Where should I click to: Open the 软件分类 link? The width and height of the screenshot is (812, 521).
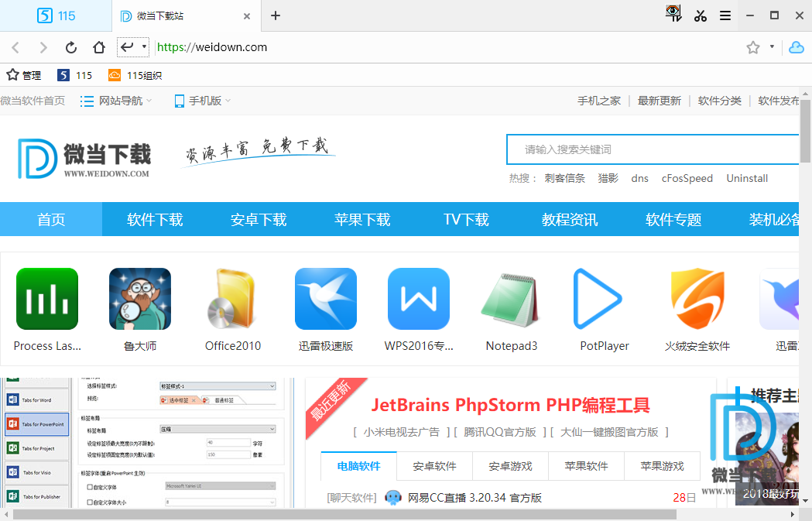[719, 101]
